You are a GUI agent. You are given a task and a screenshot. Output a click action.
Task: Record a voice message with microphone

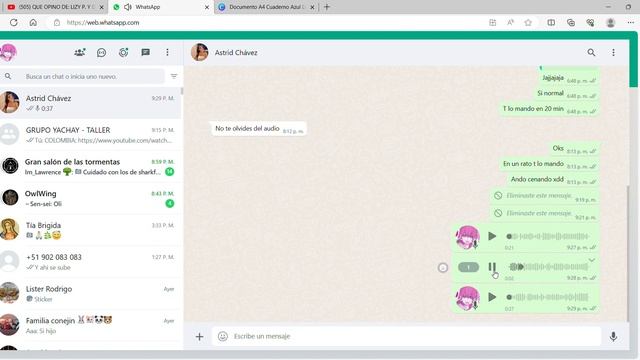(613, 336)
